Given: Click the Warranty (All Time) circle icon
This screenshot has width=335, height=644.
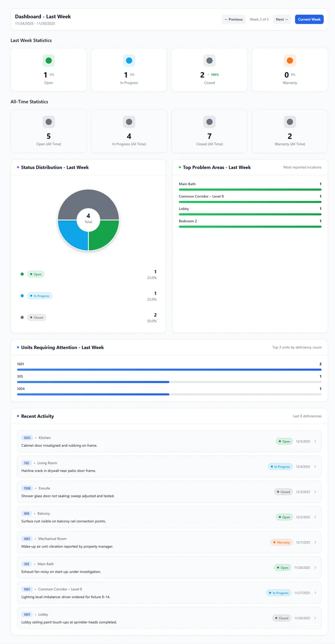Looking at the screenshot, I should pyautogui.click(x=289, y=121).
